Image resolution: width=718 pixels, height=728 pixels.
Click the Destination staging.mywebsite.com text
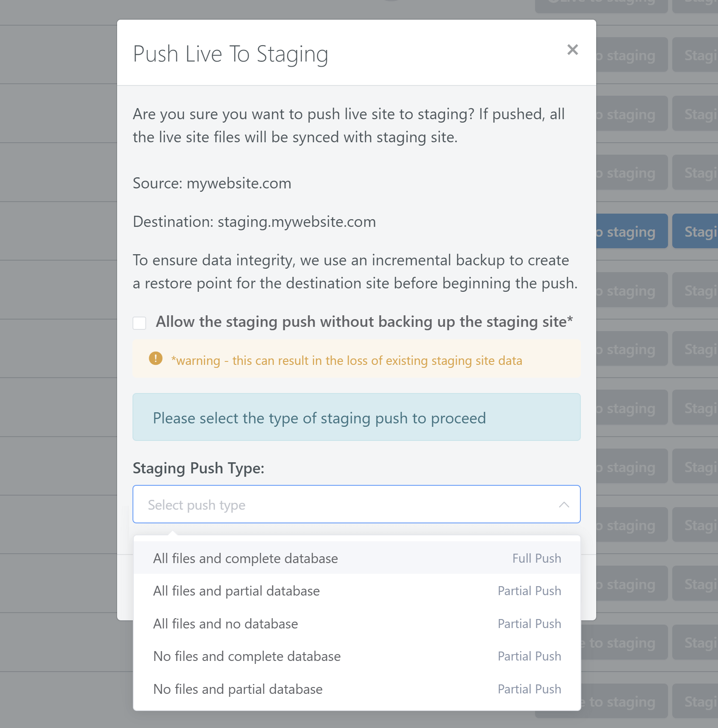coord(254,222)
